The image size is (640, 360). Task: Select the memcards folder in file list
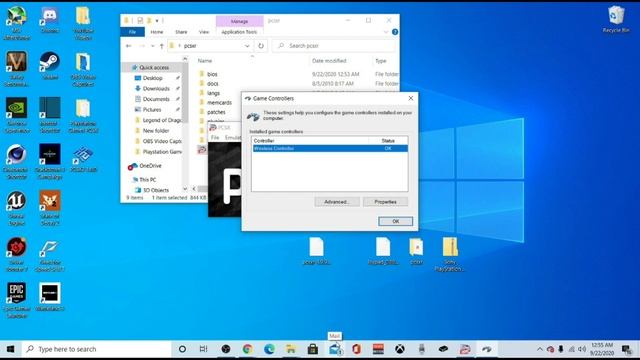pos(219,102)
